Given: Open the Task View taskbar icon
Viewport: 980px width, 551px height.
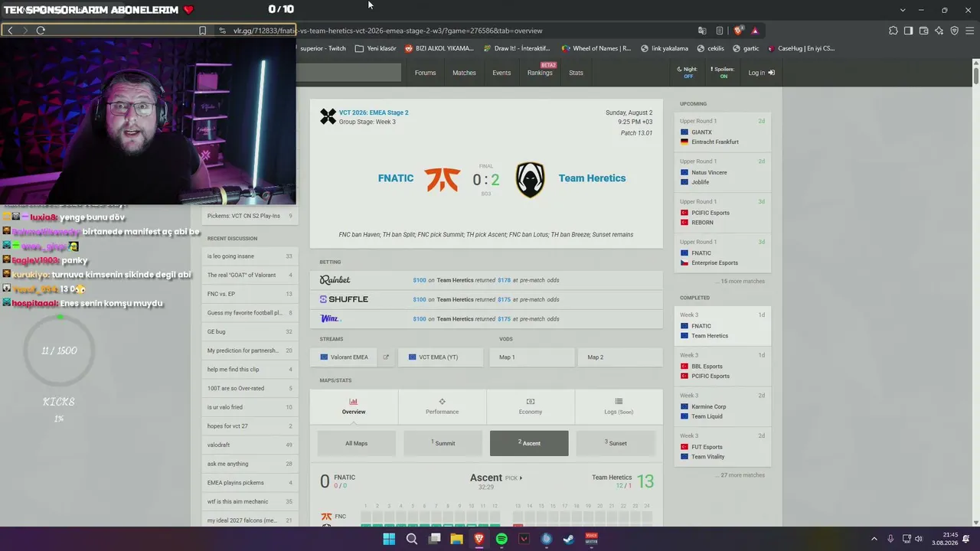Looking at the screenshot, I should pos(434,540).
